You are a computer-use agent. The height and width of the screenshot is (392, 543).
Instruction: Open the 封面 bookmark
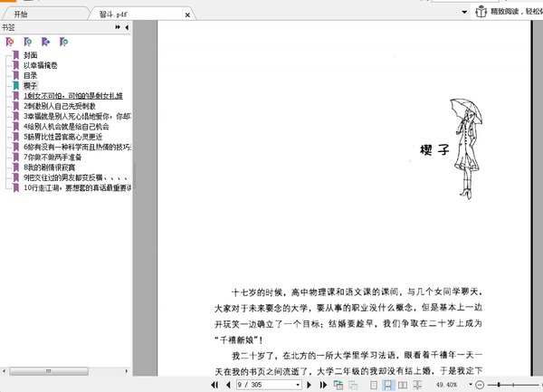[x=31, y=55]
